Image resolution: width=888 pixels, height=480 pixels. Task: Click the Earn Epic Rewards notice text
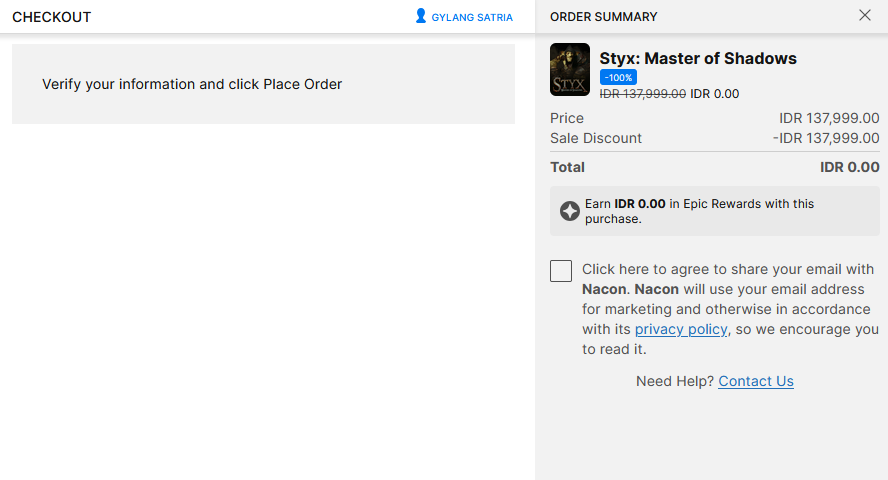click(700, 211)
